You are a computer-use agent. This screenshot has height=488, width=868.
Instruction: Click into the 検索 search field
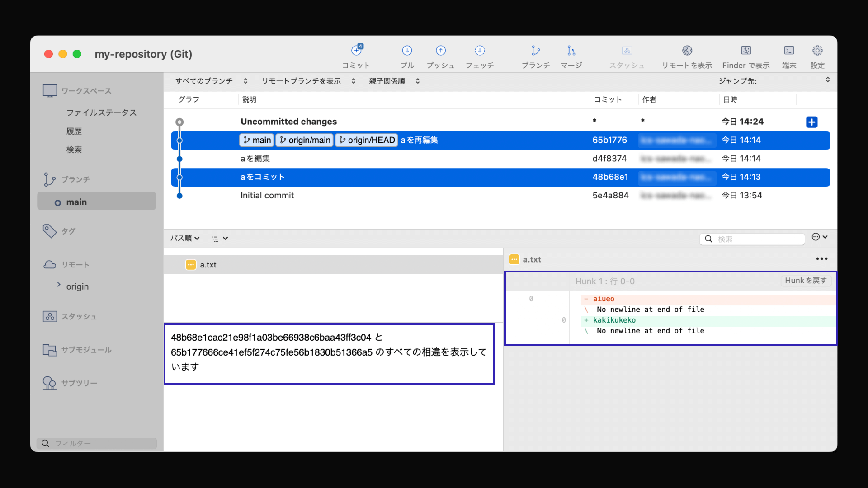point(752,239)
